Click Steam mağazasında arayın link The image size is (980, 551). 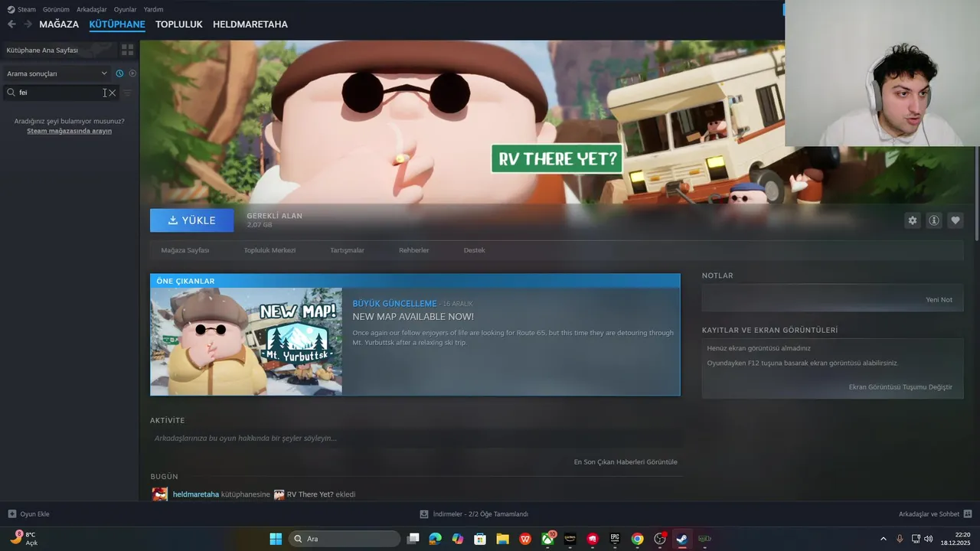coord(70,131)
